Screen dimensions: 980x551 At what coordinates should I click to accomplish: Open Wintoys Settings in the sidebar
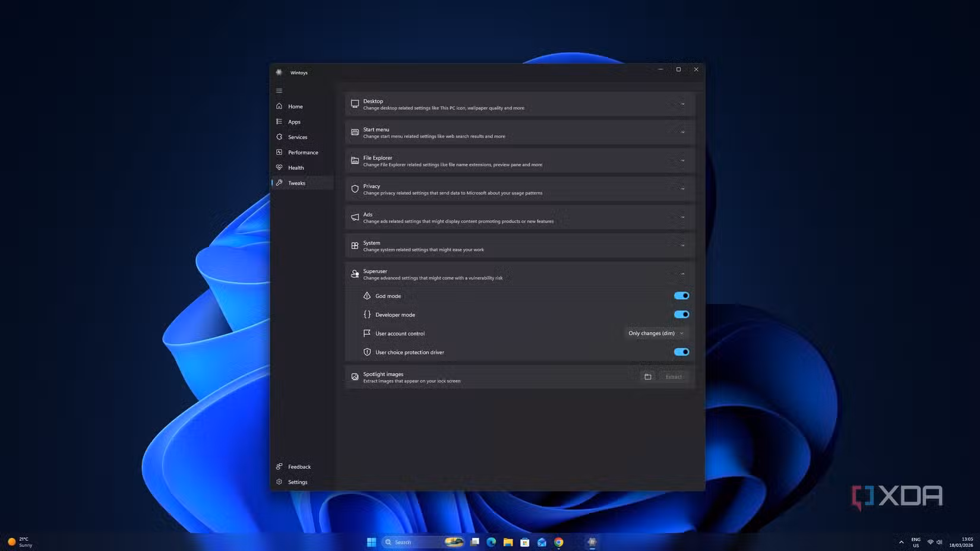[x=302, y=482]
